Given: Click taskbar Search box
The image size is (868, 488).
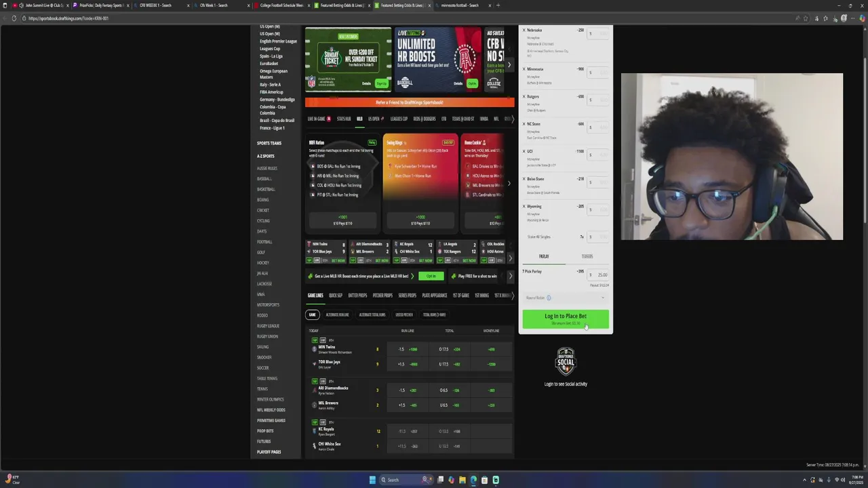Looking at the screenshot, I should coord(405,480).
